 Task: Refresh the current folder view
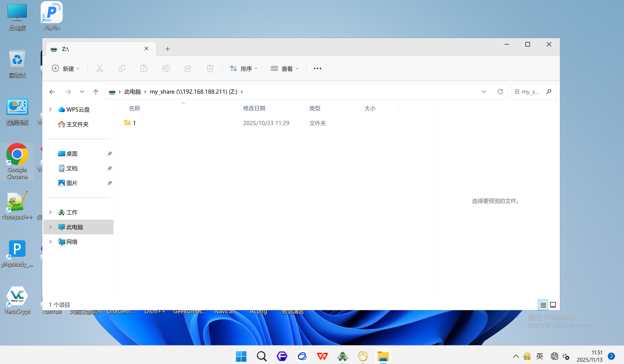pos(500,92)
